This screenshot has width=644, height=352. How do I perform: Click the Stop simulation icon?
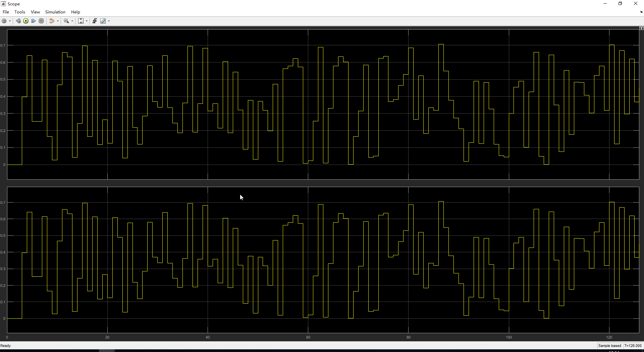pos(41,21)
